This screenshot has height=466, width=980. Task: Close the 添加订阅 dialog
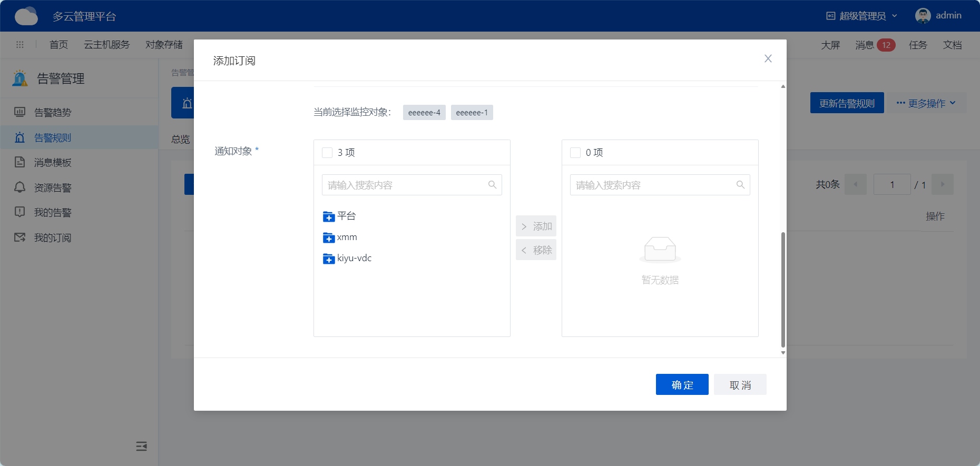click(x=768, y=59)
